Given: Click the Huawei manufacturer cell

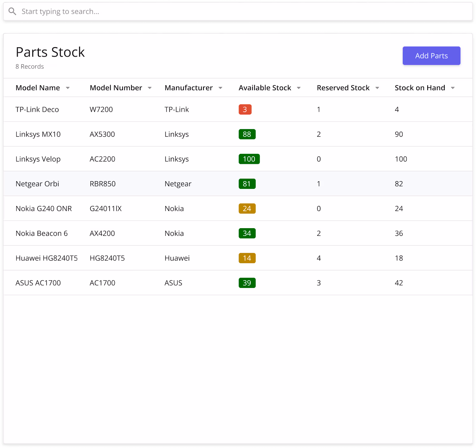Looking at the screenshot, I should [x=177, y=258].
